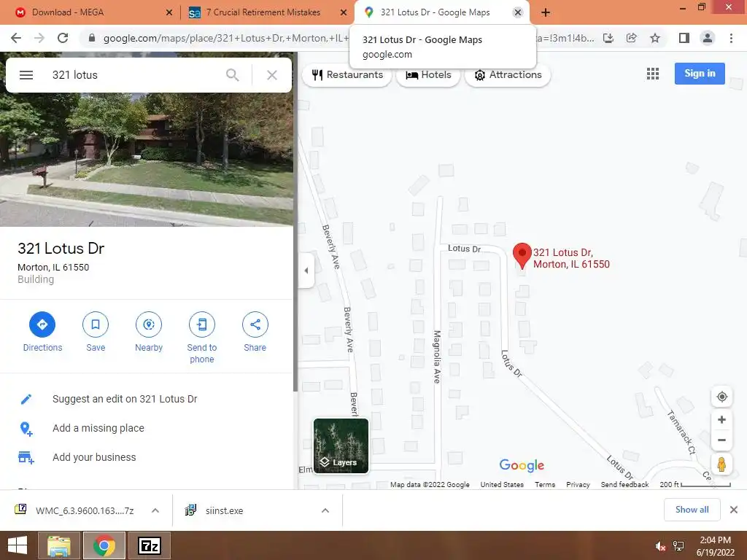This screenshot has height=560, width=747.
Task: Click the Sign in button
Action: [700, 74]
